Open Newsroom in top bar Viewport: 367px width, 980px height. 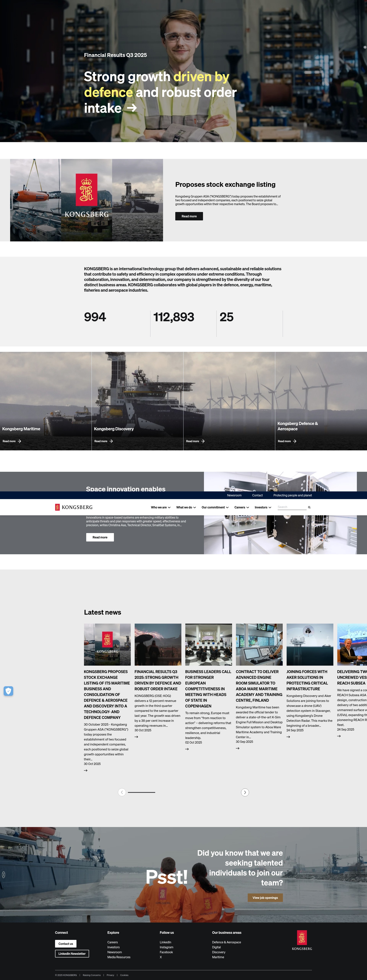click(x=234, y=495)
